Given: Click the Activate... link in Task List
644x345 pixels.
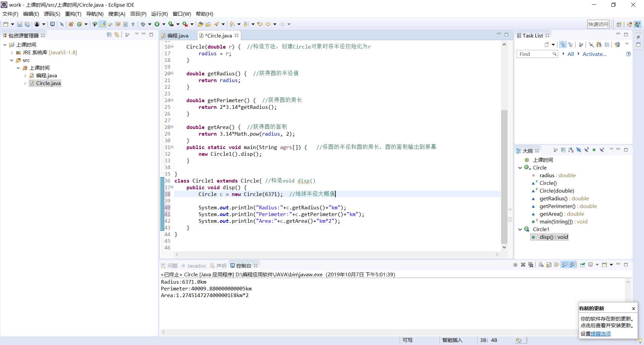Looking at the screenshot, I should click(x=594, y=54).
